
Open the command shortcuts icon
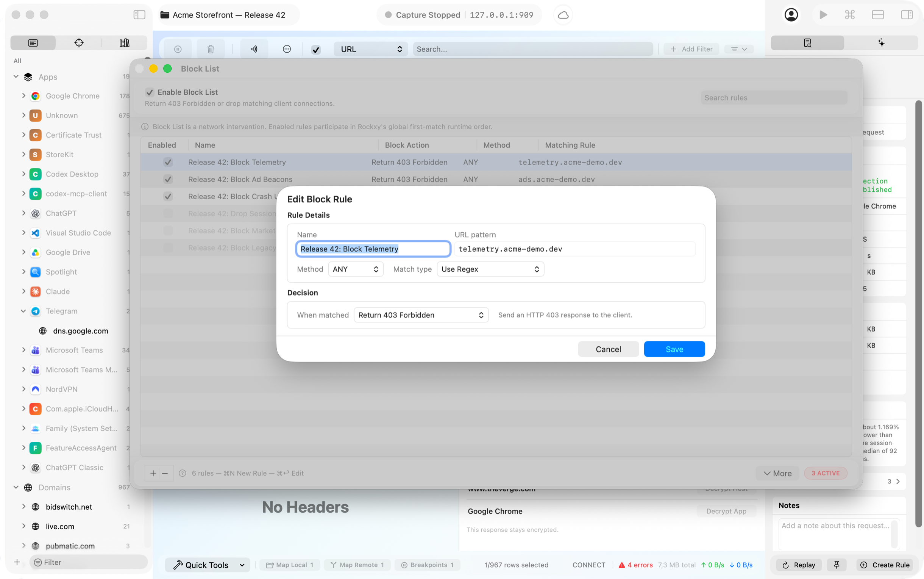(x=850, y=14)
